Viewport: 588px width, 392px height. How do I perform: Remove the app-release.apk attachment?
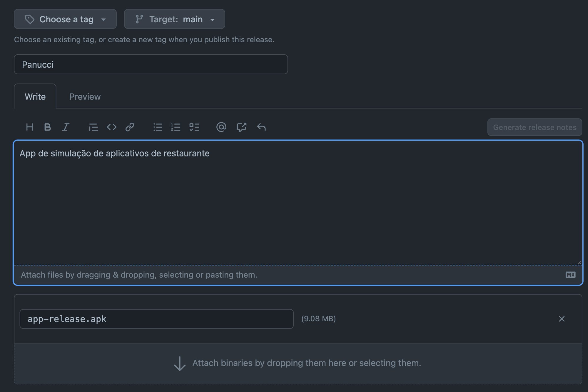point(562,319)
